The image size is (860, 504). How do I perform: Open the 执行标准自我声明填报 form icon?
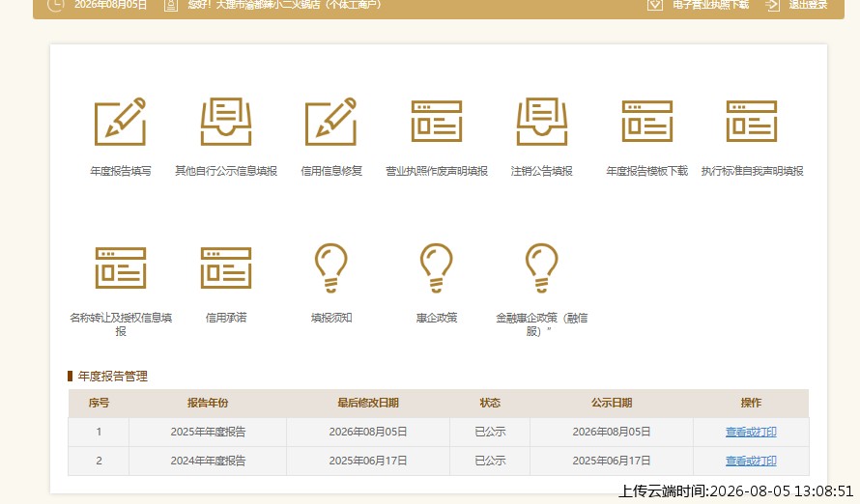[x=752, y=121]
